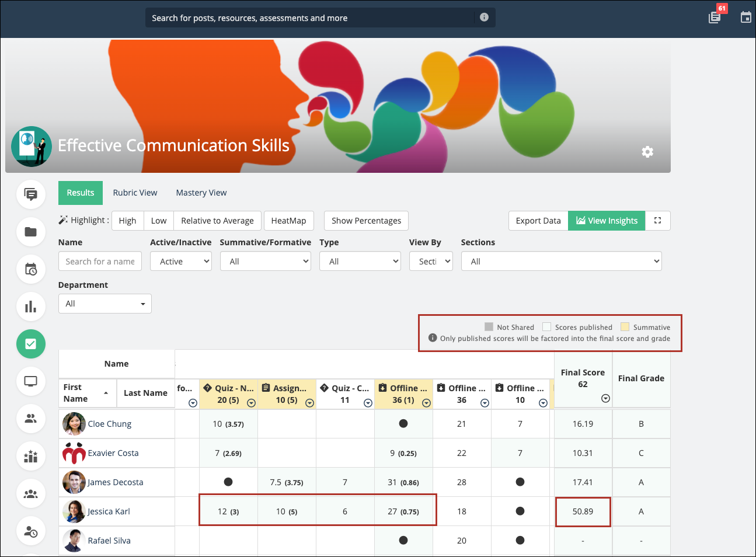
Task: Click the Export Data button
Action: tap(538, 221)
